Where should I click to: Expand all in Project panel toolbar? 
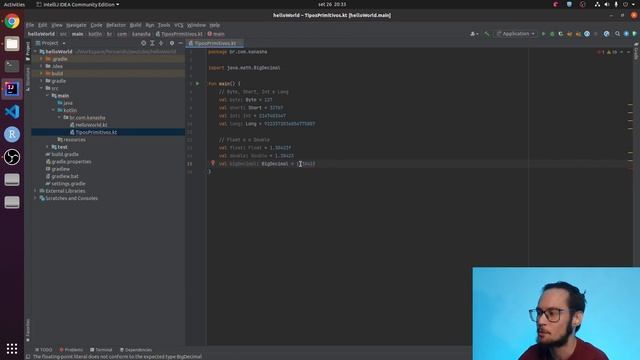(152, 43)
